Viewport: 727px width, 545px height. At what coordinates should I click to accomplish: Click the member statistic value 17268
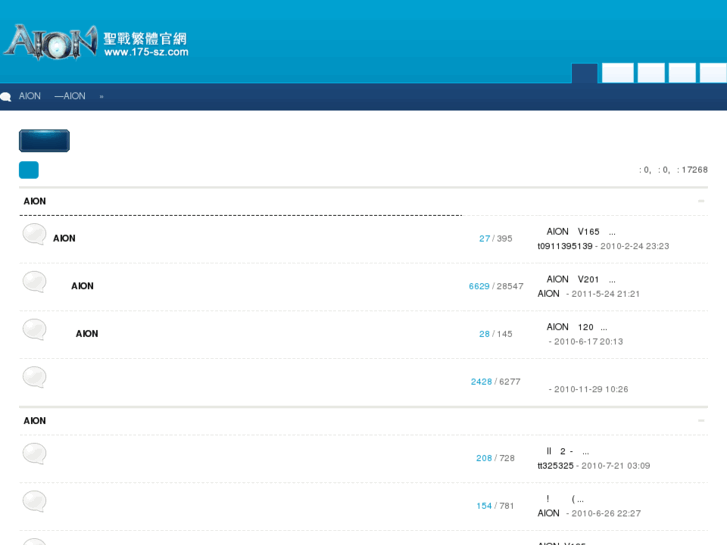[695, 170]
